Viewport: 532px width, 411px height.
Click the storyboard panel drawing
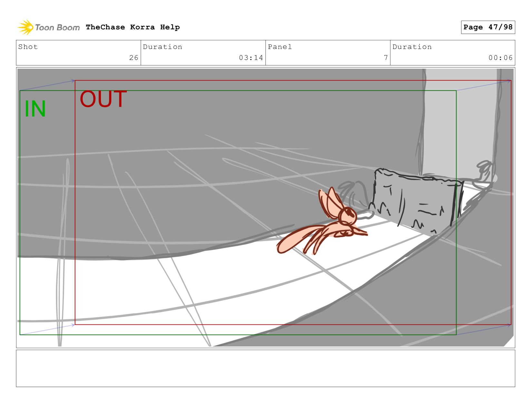(x=265, y=208)
